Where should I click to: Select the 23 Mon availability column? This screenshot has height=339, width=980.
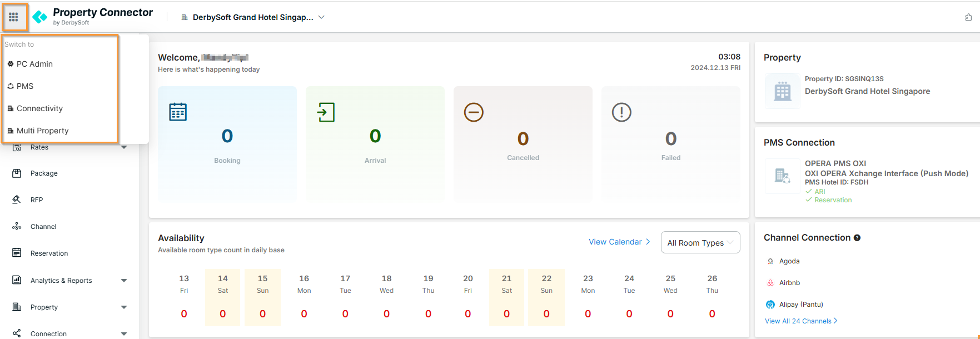[x=588, y=297]
